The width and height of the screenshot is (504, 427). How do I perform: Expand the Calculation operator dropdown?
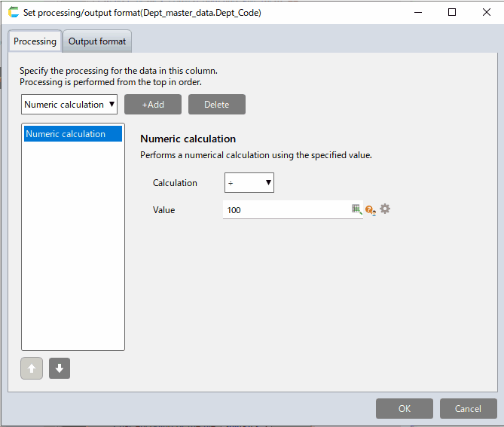click(x=249, y=183)
